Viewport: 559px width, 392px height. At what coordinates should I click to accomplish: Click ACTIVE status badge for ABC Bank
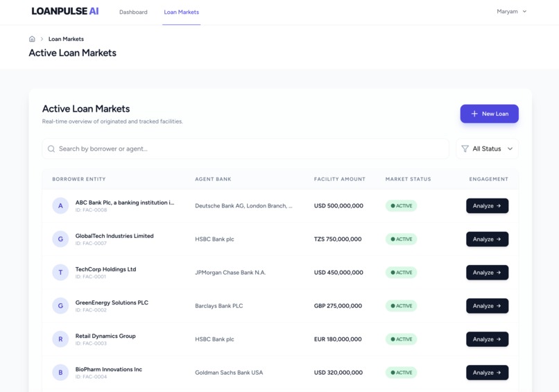[x=401, y=206]
